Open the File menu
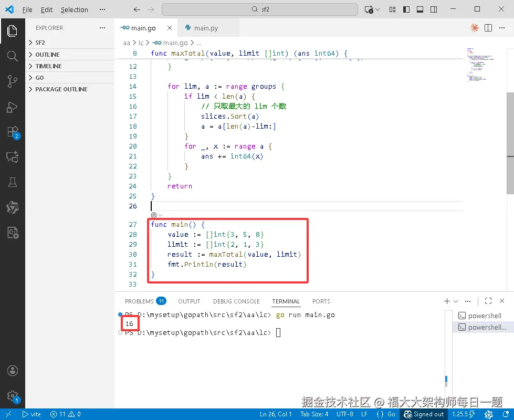The image size is (514, 420). click(x=27, y=9)
